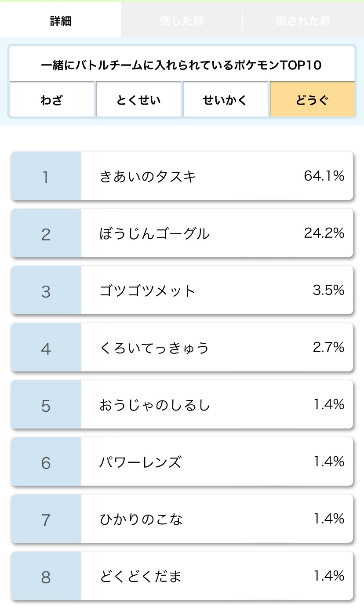Open the きあいのタスキ item row

(x=182, y=176)
